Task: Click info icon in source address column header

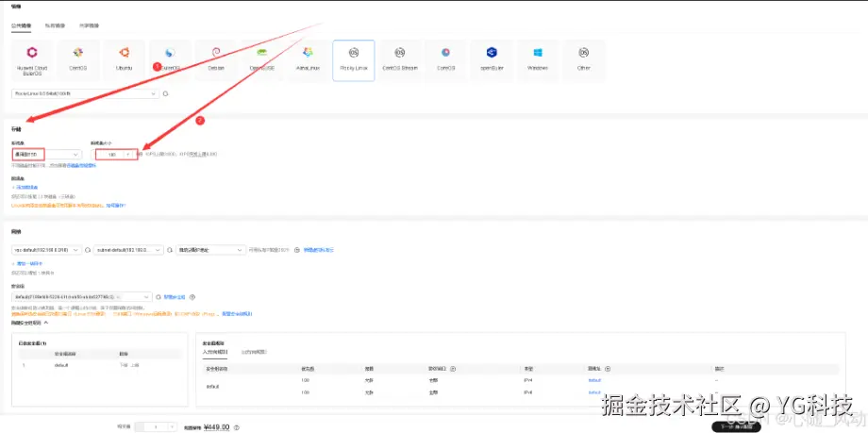Action: click(608, 369)
